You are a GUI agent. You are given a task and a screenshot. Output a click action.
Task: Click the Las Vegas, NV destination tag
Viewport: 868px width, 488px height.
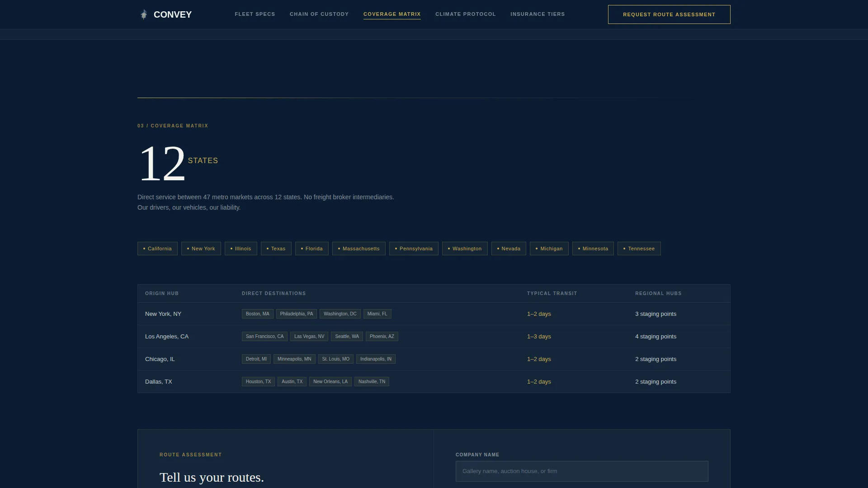click(309, 336)
